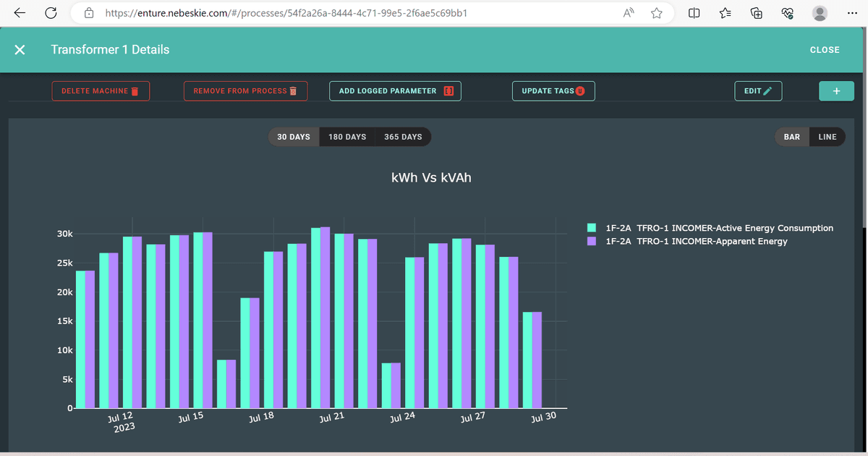Click the red icon on Update Tags
The image size is (868, 456).
[x=580, y=91]
